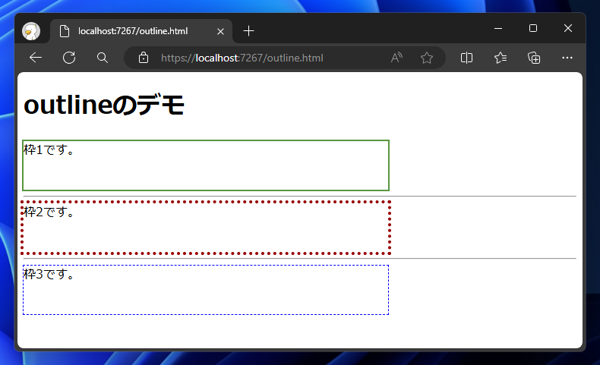The height and width of the screenshot is (365, 600).
Task: Maximize the browser window
Action: click(x=533, y=28)
